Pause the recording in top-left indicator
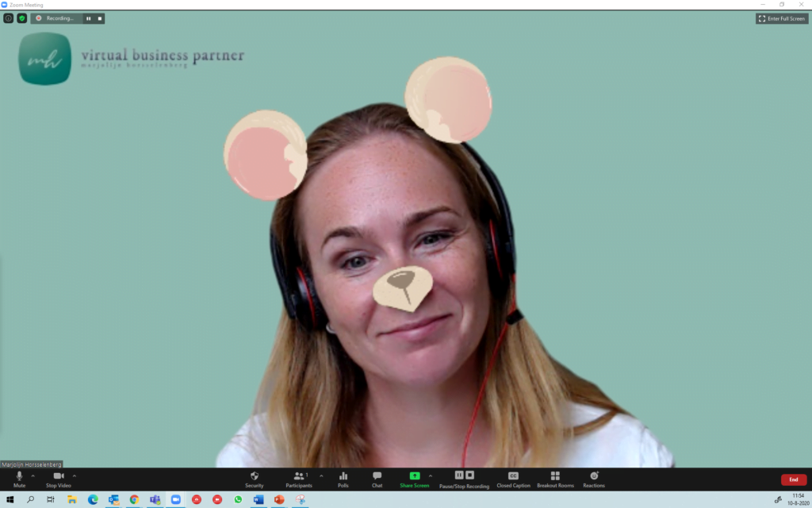812x508 pixels. point(88,18)
